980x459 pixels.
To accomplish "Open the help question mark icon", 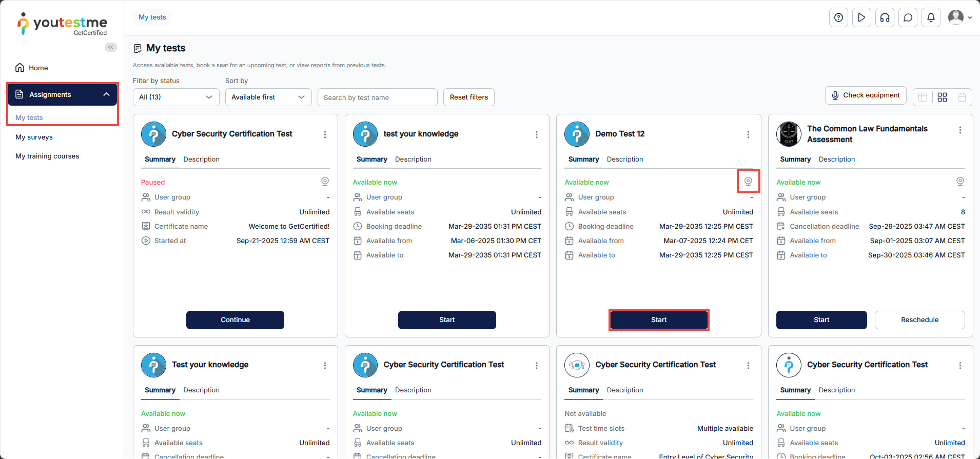I will (838, 17).
